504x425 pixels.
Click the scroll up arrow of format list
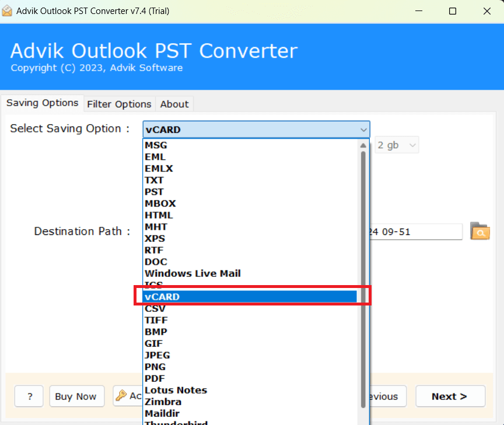363,145
